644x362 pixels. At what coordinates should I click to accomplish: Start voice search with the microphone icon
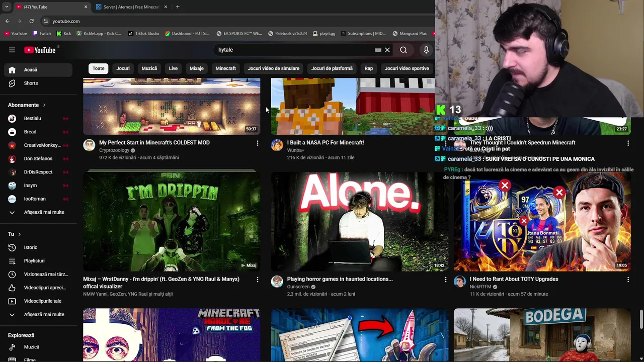pos(426,50)
